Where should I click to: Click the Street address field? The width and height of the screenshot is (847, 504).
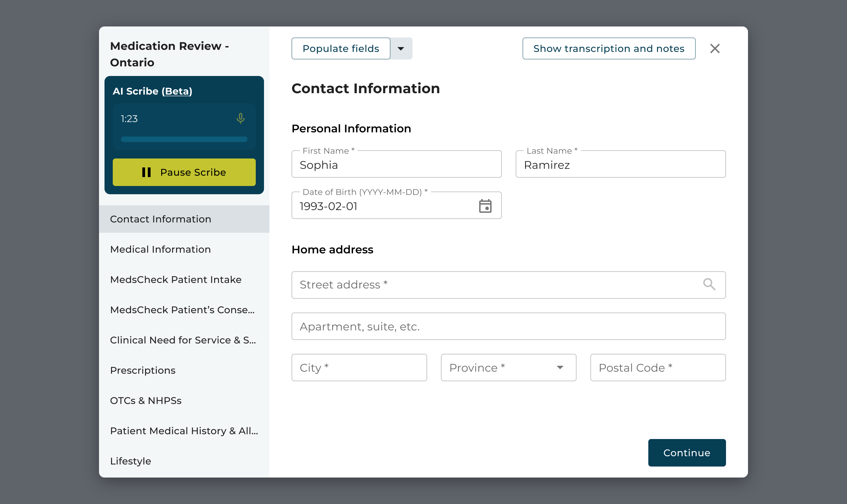point(509,285)
